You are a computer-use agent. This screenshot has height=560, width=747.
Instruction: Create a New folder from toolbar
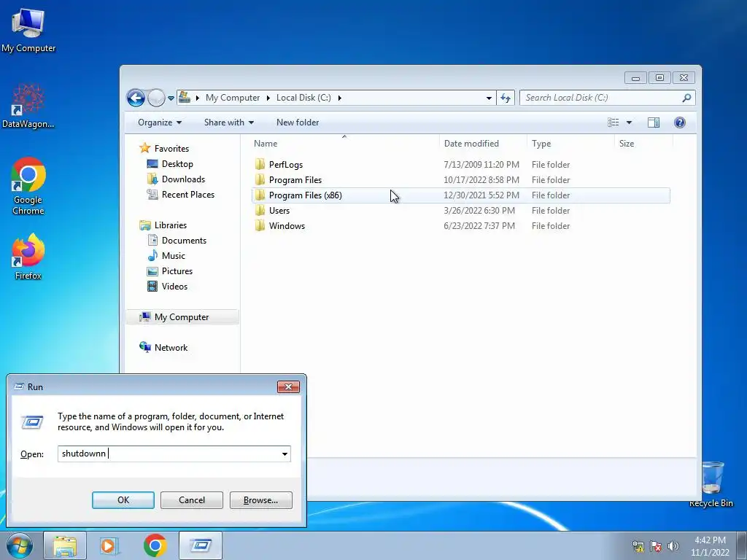(298, 122)
